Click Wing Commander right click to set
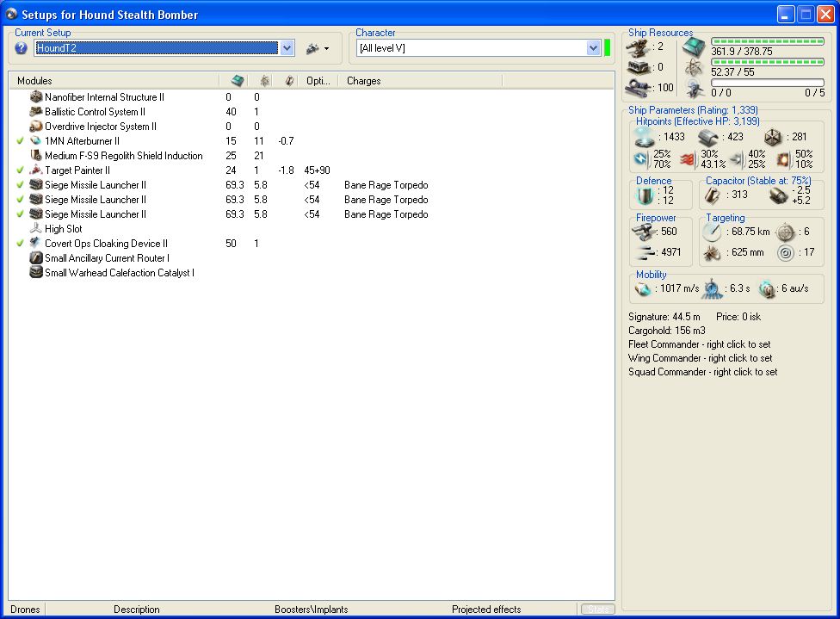The width and height of the screenshot is (840, 619). click(x=701, y=358)
